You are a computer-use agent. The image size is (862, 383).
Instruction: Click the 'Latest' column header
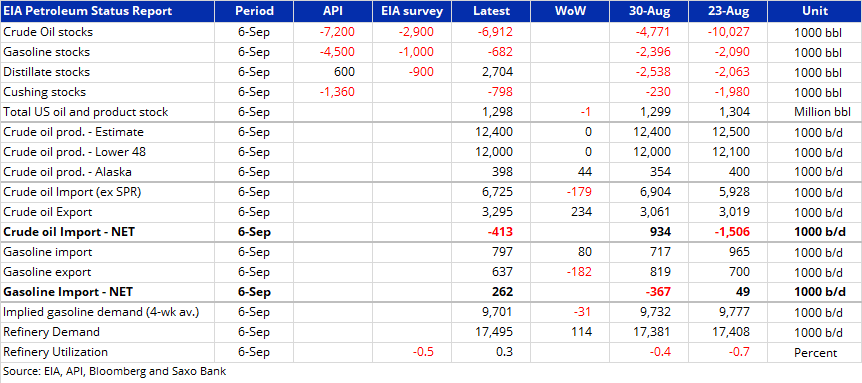click(492, 11)
